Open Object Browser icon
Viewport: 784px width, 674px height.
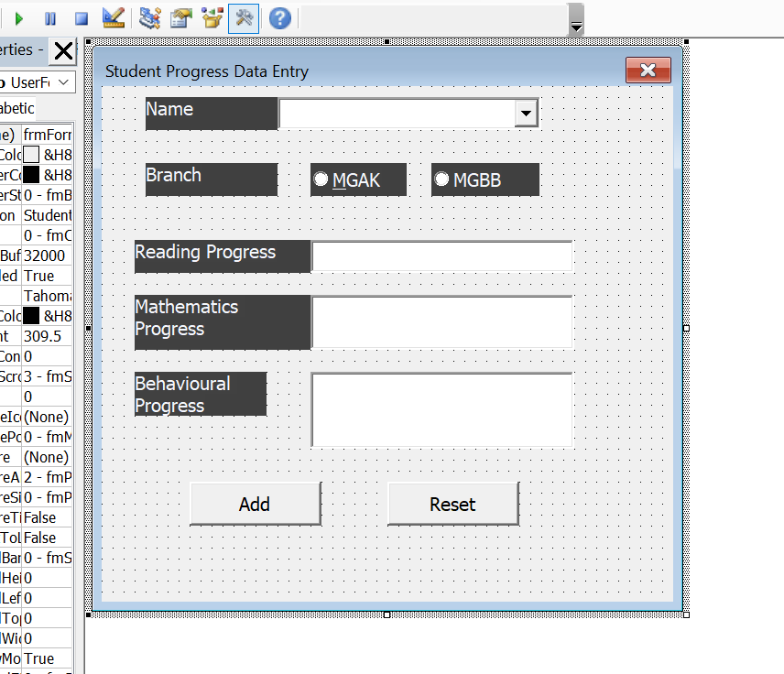(212, 18)
